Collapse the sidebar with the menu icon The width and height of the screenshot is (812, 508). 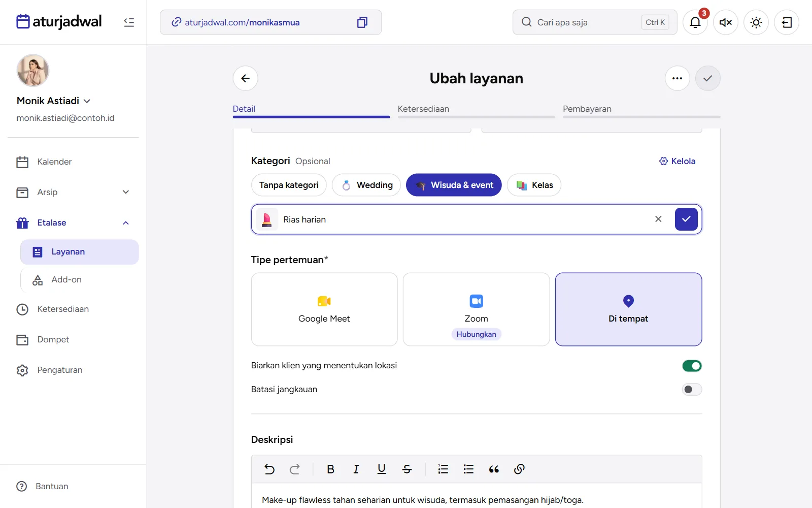129,22
